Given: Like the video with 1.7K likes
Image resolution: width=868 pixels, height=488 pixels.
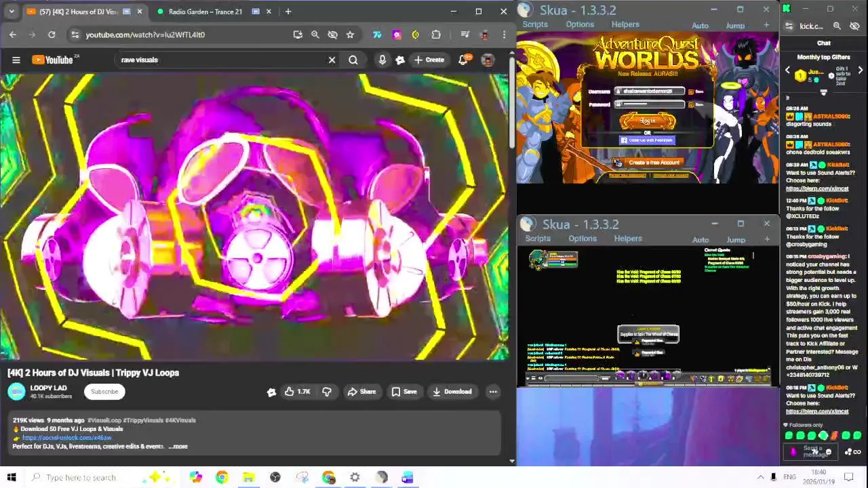Looking at the screenshot, I should 298,391.
